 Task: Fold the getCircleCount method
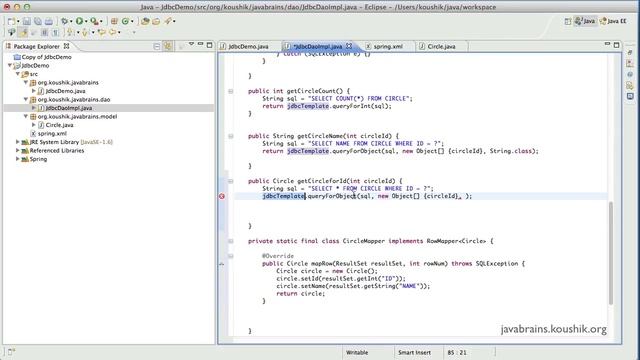tap(231, 91)
